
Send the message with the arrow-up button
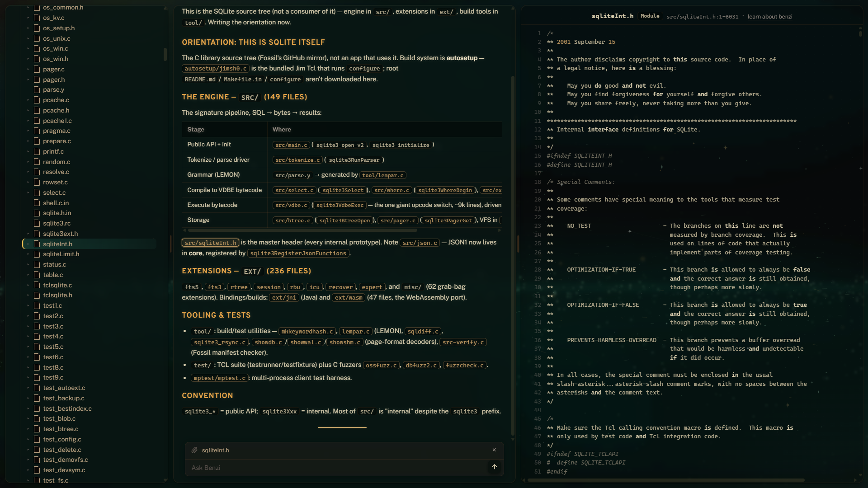[494, 467]
